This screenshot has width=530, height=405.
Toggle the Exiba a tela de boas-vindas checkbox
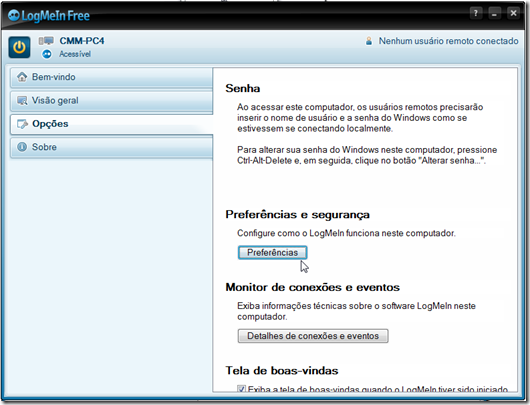pos(241,389)
